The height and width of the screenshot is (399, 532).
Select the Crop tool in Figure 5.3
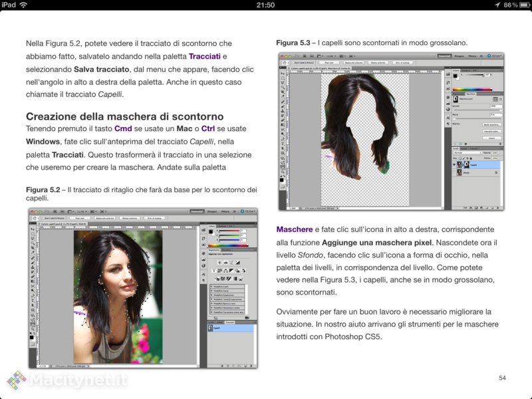click(x=283, y=92)
